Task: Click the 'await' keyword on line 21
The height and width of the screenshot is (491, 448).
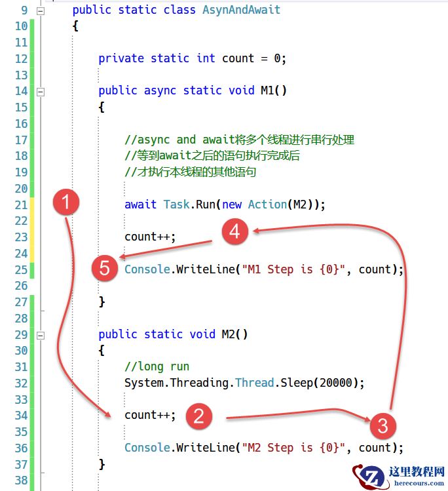Action: pyautogui.click(x=140, y=205)
